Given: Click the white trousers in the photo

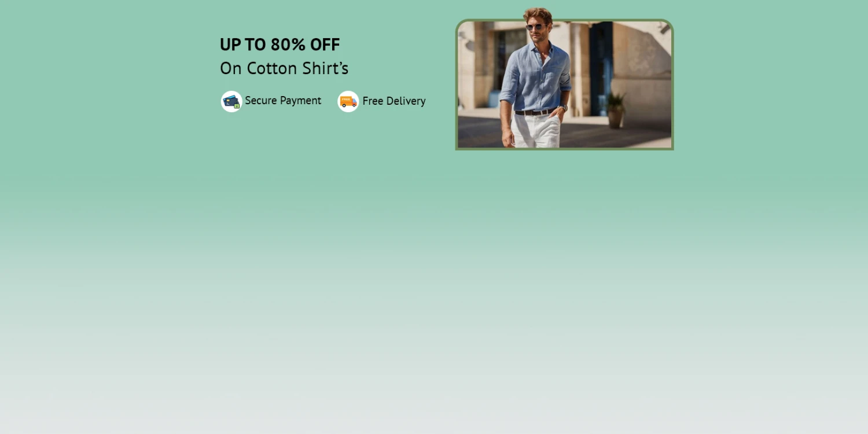Looking at the screenshot, I should point(536,130).
